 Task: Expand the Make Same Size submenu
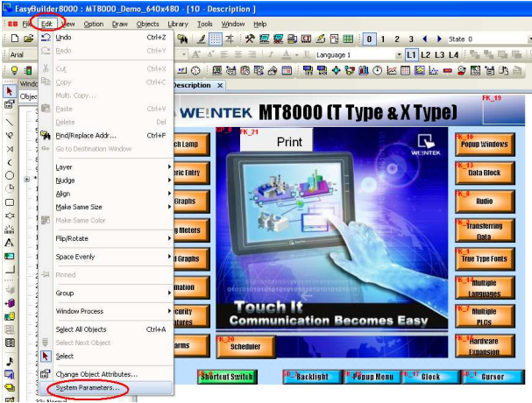[113, 207]
